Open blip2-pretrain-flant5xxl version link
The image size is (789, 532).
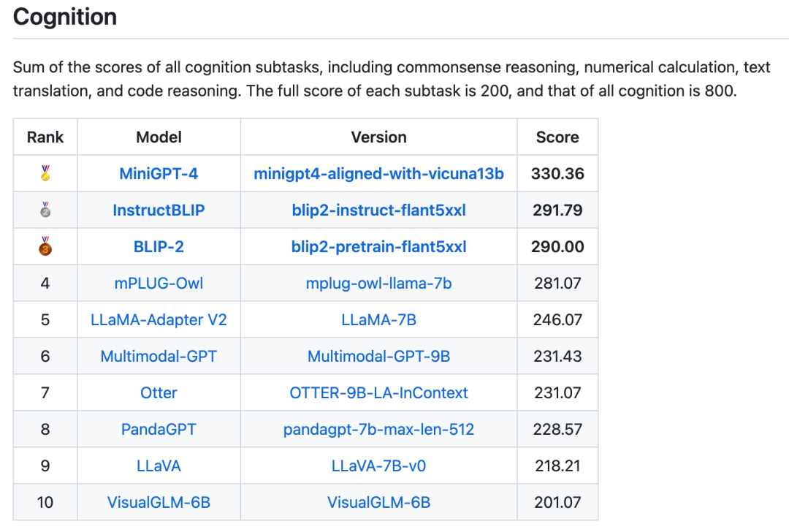[x=378, y=246]
